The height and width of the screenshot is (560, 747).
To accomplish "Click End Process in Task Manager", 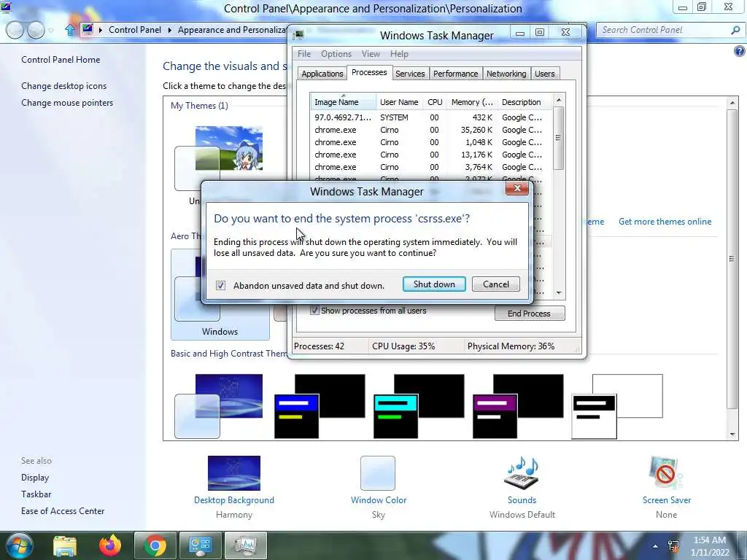I will (x=530, y=314).
